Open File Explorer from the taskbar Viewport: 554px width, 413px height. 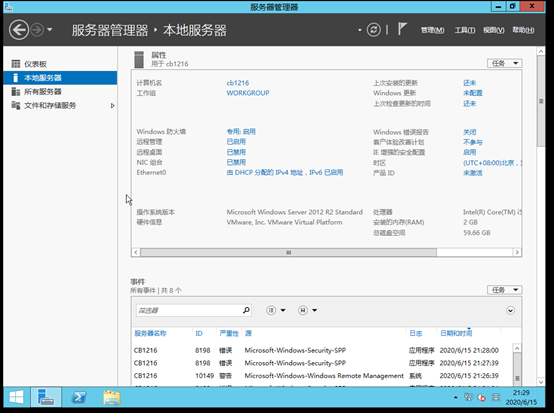[x=112, y=397]
